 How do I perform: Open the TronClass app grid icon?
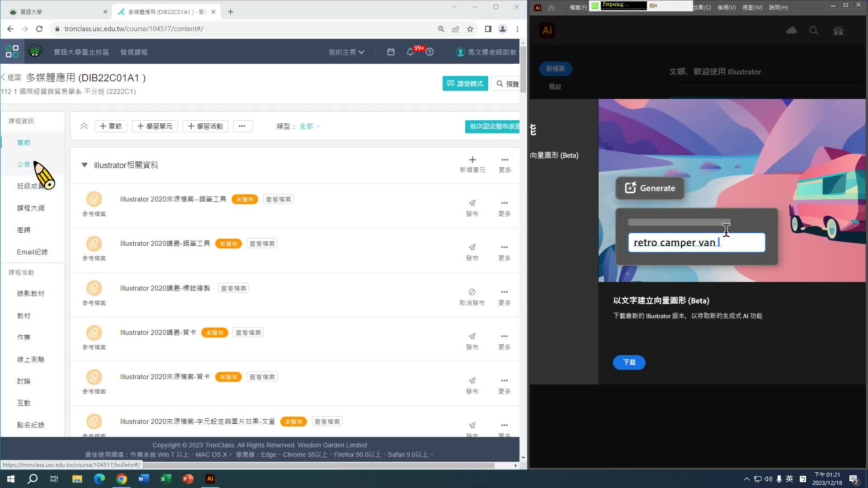click(x=12, y=52)
